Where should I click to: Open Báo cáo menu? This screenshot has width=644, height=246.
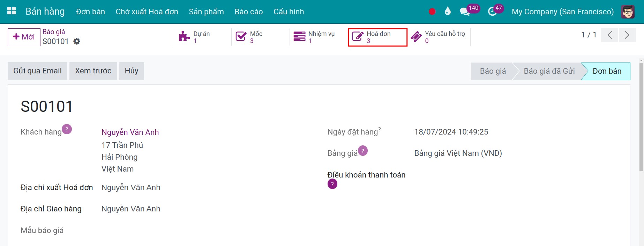249,12
